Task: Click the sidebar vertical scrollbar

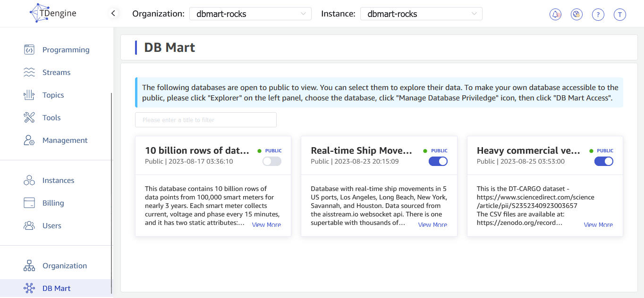Action: pyautogui.click(x=111, y=189)
